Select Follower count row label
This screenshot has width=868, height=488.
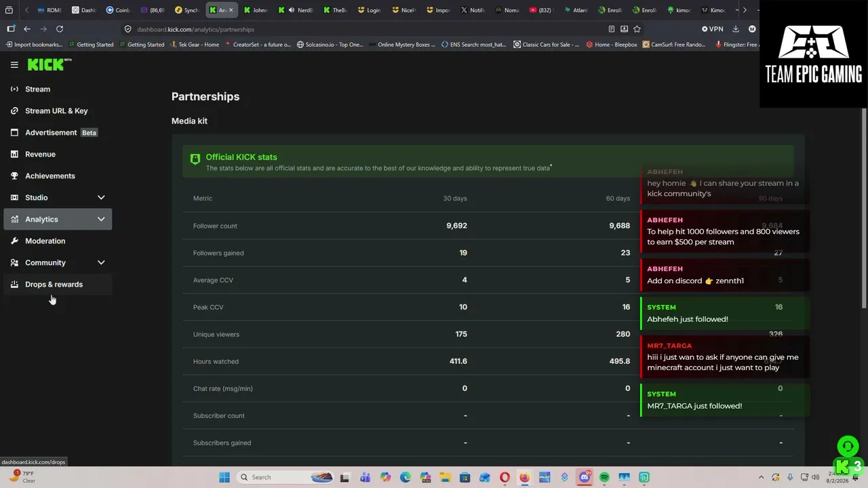(x=215, y=226)
